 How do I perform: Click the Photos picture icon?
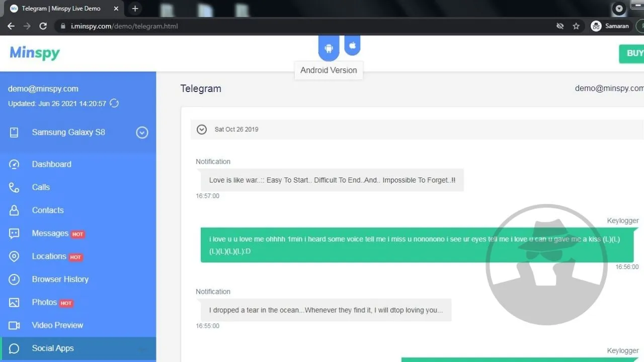14,303
